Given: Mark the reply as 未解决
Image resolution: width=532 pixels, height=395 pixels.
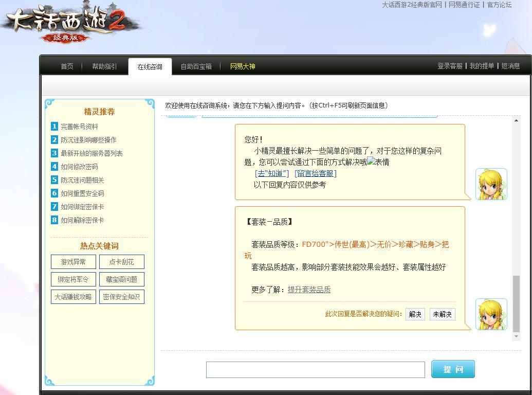Looking at the screenshot, I should (x=442, y=314).
